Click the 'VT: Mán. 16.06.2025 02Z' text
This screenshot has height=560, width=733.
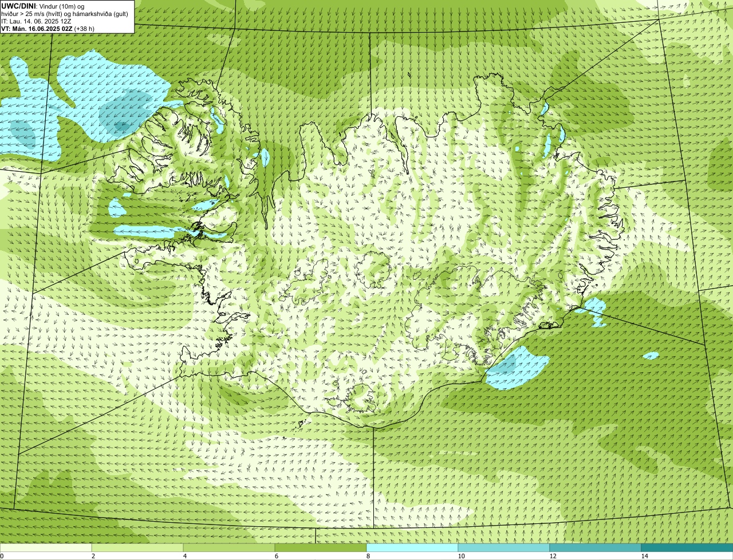click(x=37, y=29)
